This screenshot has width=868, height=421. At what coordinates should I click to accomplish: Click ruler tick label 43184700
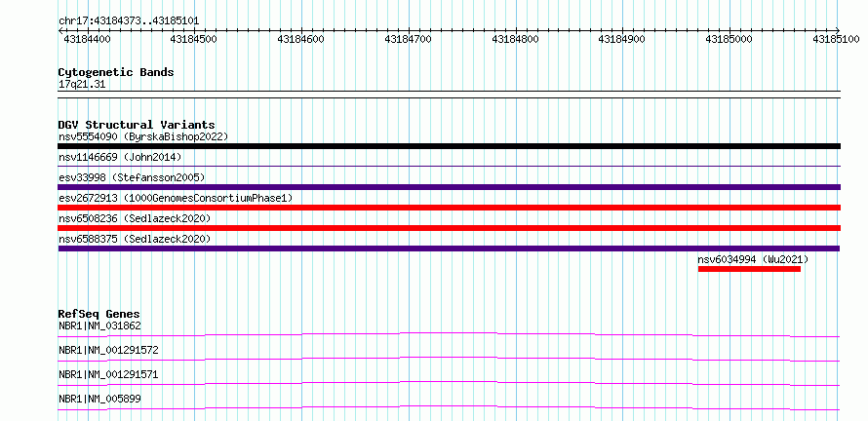[x=408, y=39]
